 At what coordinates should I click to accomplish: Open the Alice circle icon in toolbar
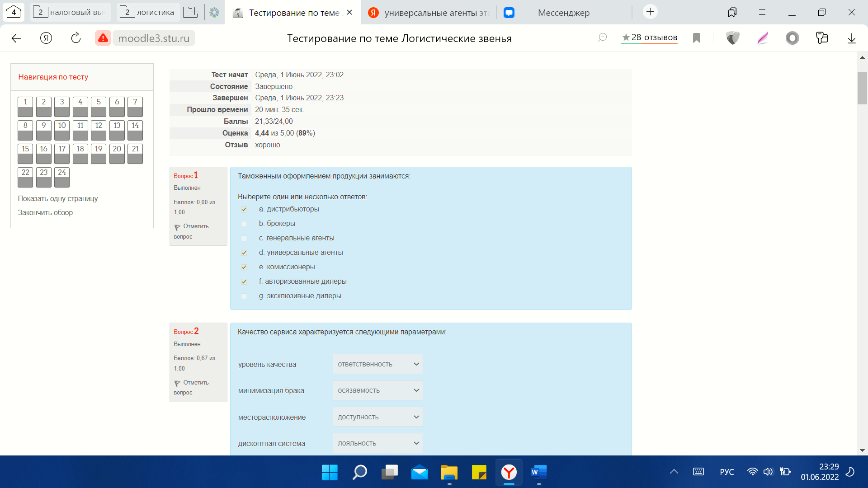[x=793, y=38]
